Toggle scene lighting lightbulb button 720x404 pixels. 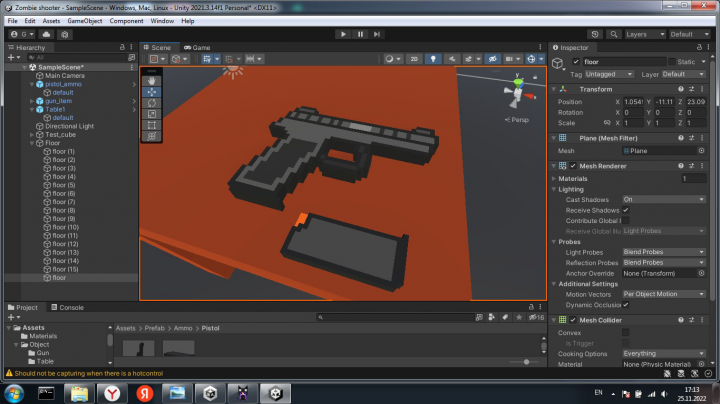[433, 59]
